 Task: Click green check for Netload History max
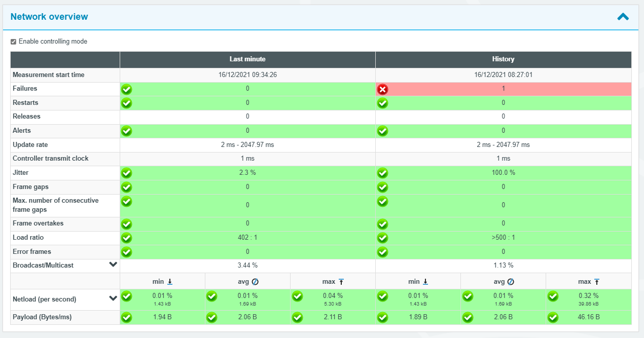pos(553,297)
